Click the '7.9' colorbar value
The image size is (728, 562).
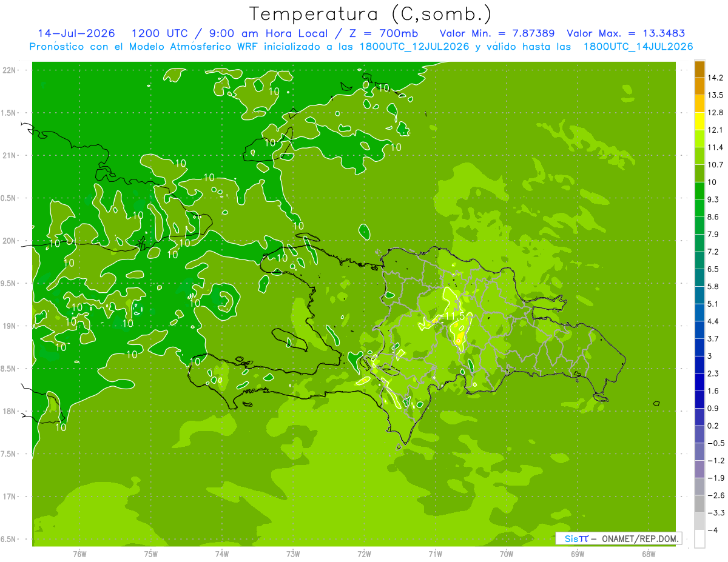coord(713,234)
